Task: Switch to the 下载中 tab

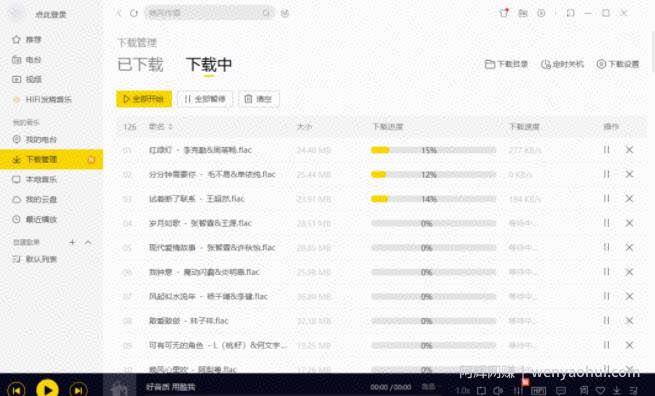Action: [x=209, y=65]
